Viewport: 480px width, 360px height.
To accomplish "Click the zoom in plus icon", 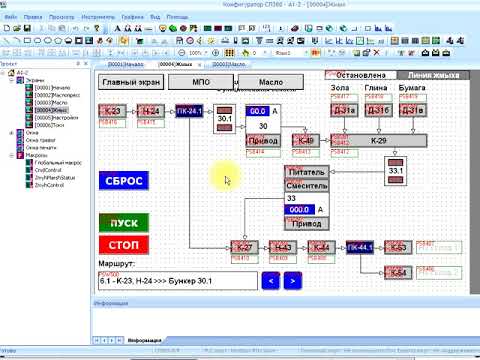I will [216, 53].
